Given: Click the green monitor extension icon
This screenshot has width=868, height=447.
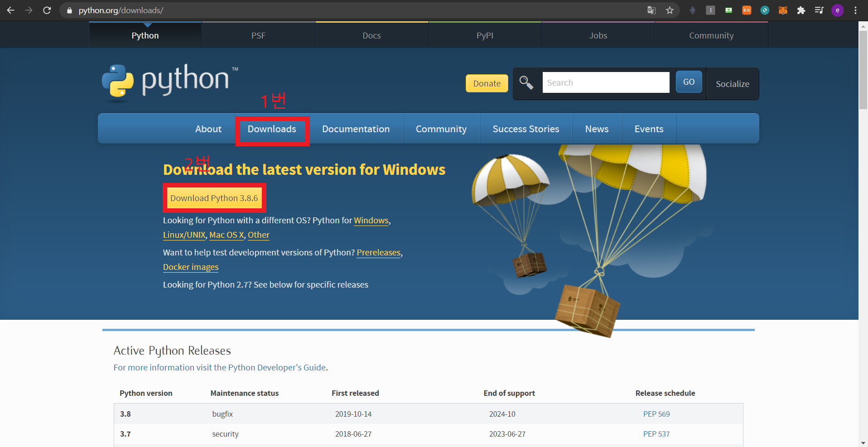Looking at the screenshot, I should click(x=728, y=10).
